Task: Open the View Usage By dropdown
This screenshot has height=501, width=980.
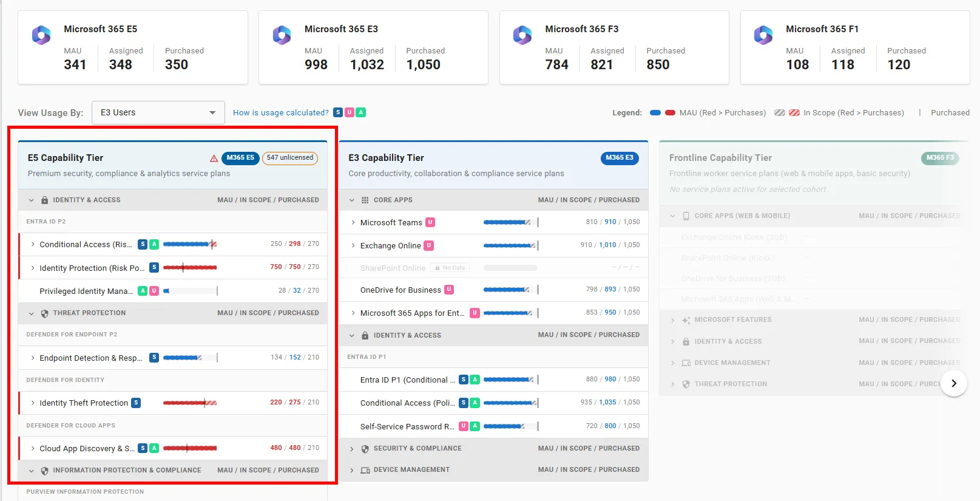Action: (158, 113)
